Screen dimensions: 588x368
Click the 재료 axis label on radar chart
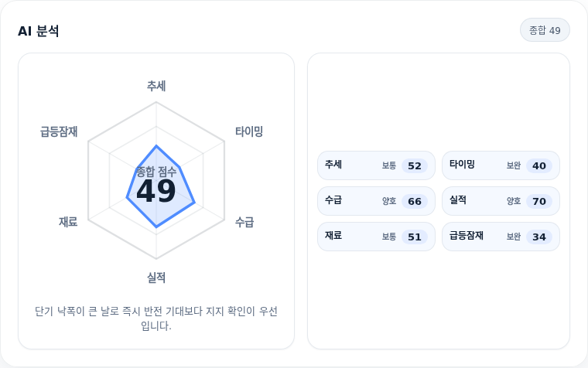pyautogui.click(x=68, y=222)
